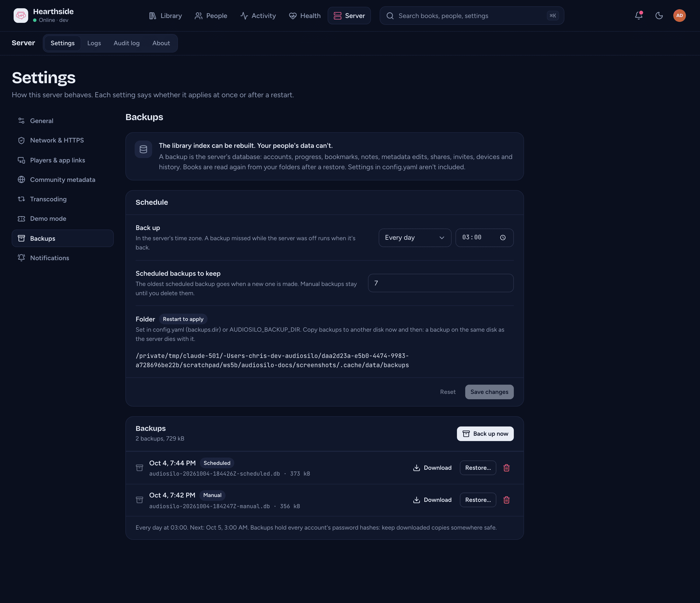Click the clock icon in time field
The width and height of the screenshot is (700, 603).
[503, 238]
